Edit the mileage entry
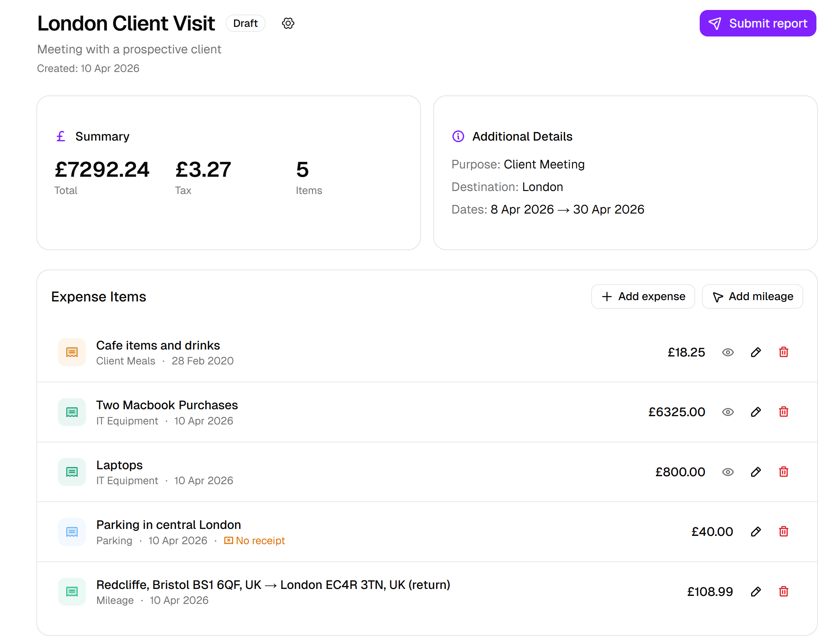The height and width of the screenshot is (644, 833). click(x=756, y=591)
